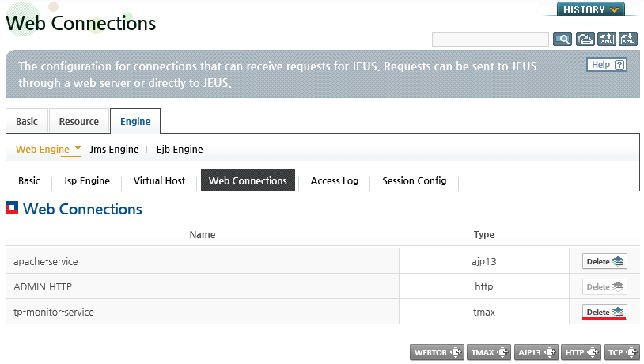Image resolution: width=644 pixels, height=364 pixels.
Task: Open the Jms Engine submenu
Action: point(114,149)
